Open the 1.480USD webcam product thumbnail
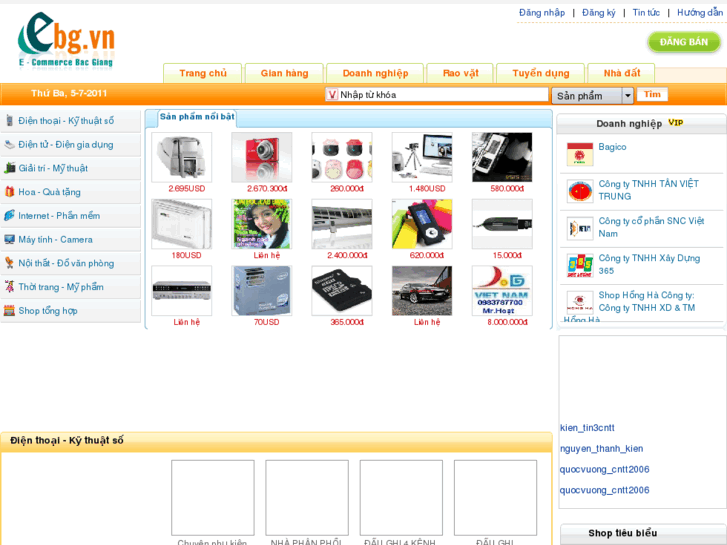Screen dimensions: 727x545 pyautogui.click(x=422, y=157)
